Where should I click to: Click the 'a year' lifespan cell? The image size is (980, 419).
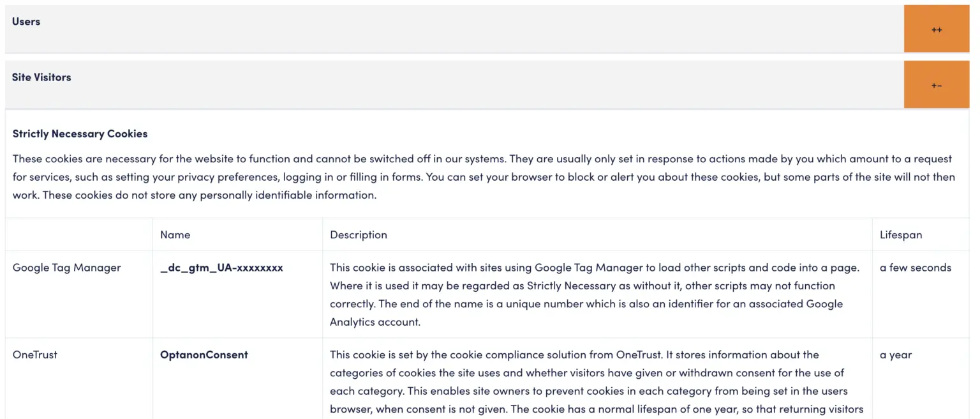pyautogui.click(x=900, y=354)
